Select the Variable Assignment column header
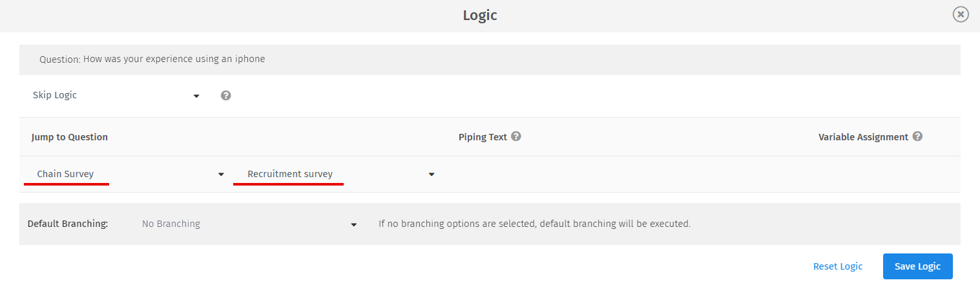 click(863, 137)
